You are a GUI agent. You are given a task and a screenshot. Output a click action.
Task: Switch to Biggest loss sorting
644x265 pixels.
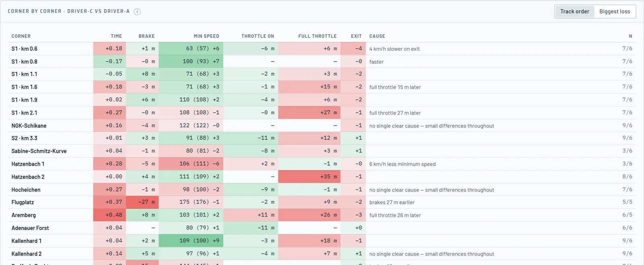tap(615, 12)
